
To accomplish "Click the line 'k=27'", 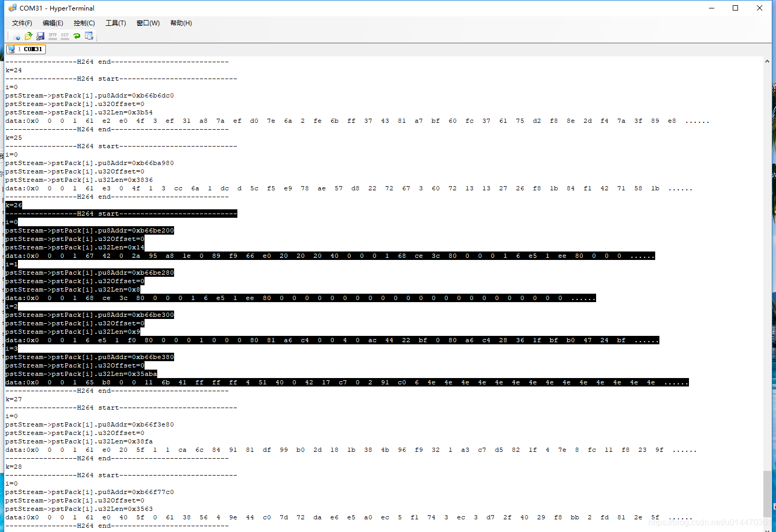I will [x=14, y=399].
